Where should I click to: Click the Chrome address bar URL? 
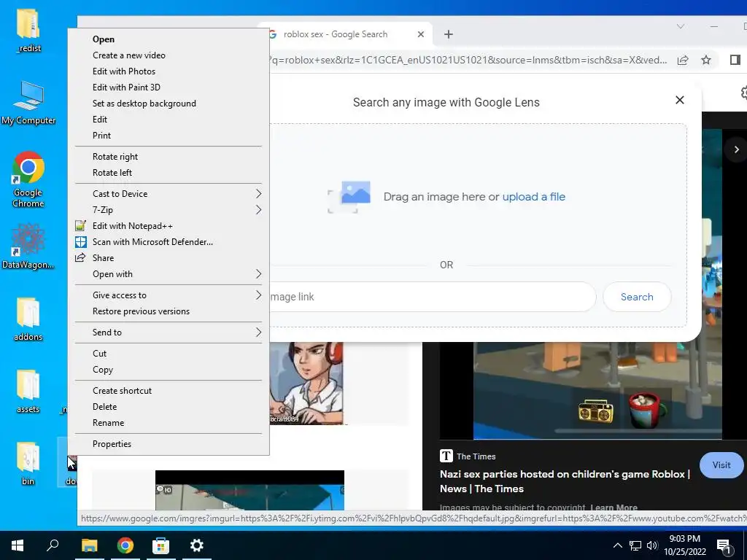click(x=468, y=60)
